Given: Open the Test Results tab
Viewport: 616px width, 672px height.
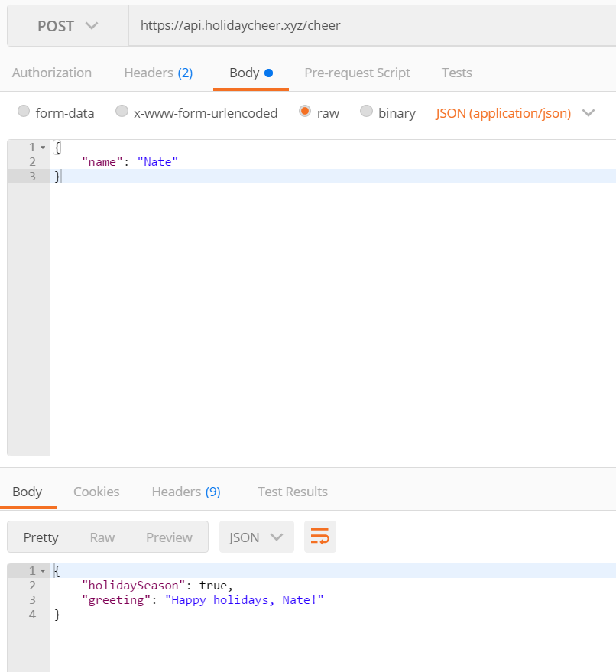Looking at the screenshot, I should 292,492.
